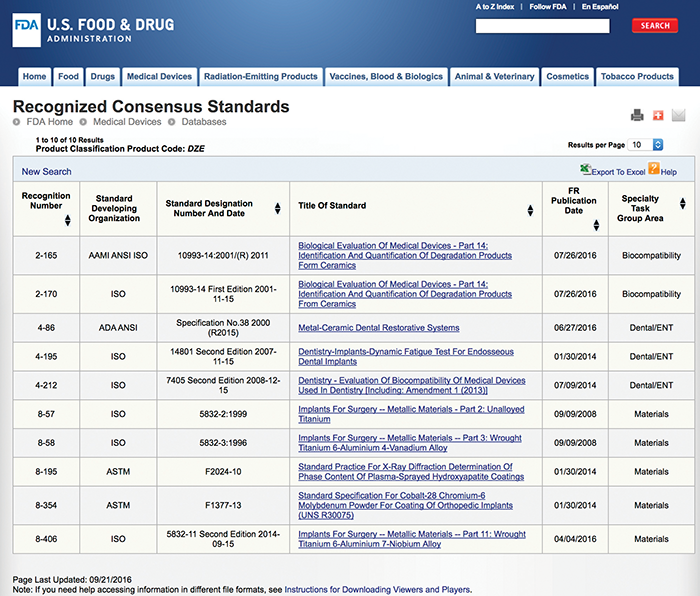The width and height of the screenshot is (700, 596).
Task: Switch to the Tobacco Products tab
Action: click(637, 77)
